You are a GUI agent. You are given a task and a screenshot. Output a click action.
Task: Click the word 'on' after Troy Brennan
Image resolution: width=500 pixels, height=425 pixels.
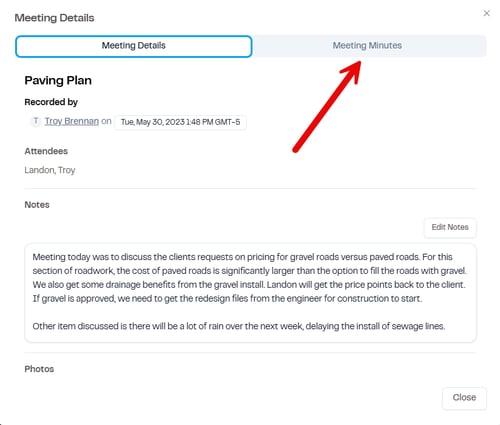pyautogui.click(x=106, y=121)
